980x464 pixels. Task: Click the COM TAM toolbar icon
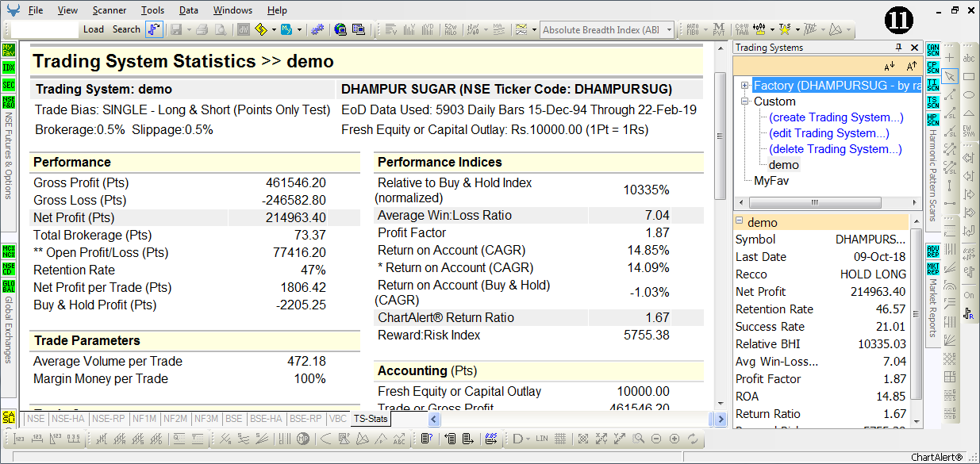pos(741,30)
